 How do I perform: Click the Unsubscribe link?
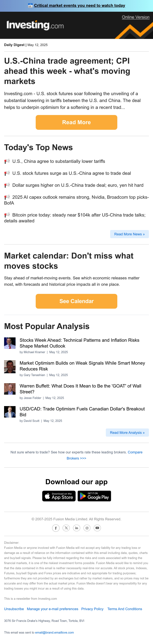coord(14,609)
